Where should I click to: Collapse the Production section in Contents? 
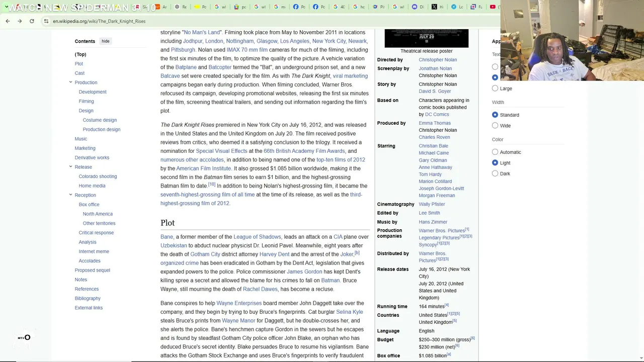click(x=71, y=82)
